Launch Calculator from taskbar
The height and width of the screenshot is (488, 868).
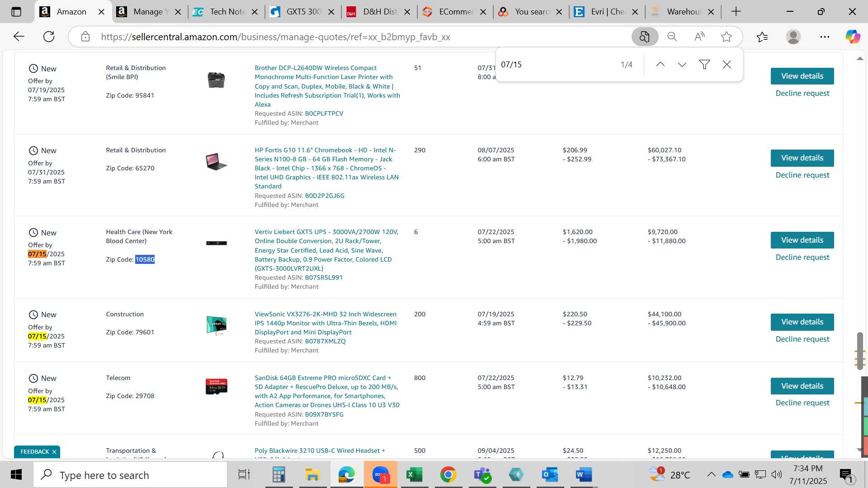[278, 475]
